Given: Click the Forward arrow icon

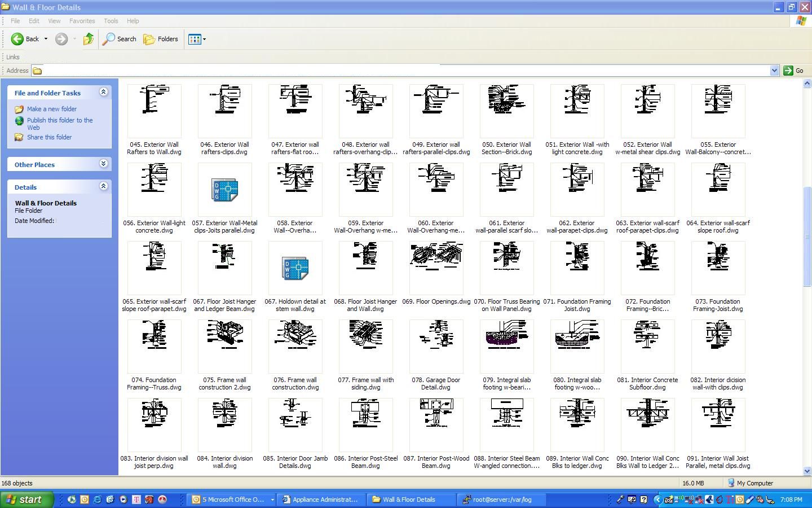Looking at the screenshot, I should (61, 39).
